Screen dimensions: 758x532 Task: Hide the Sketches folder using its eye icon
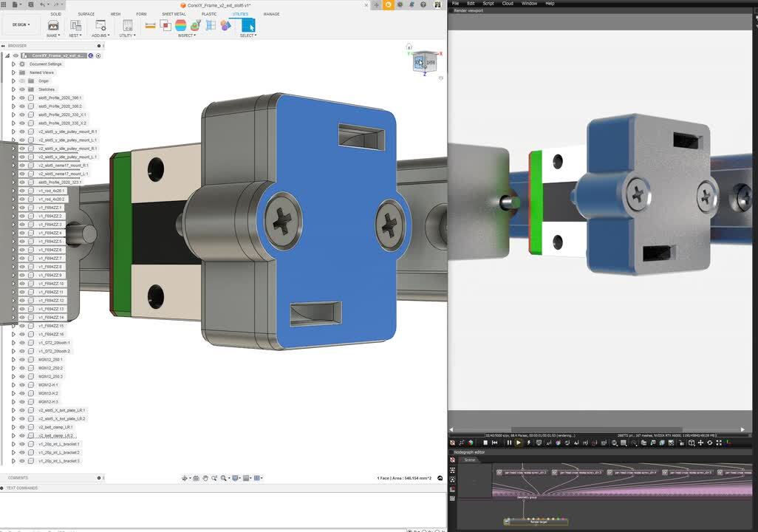22,89
